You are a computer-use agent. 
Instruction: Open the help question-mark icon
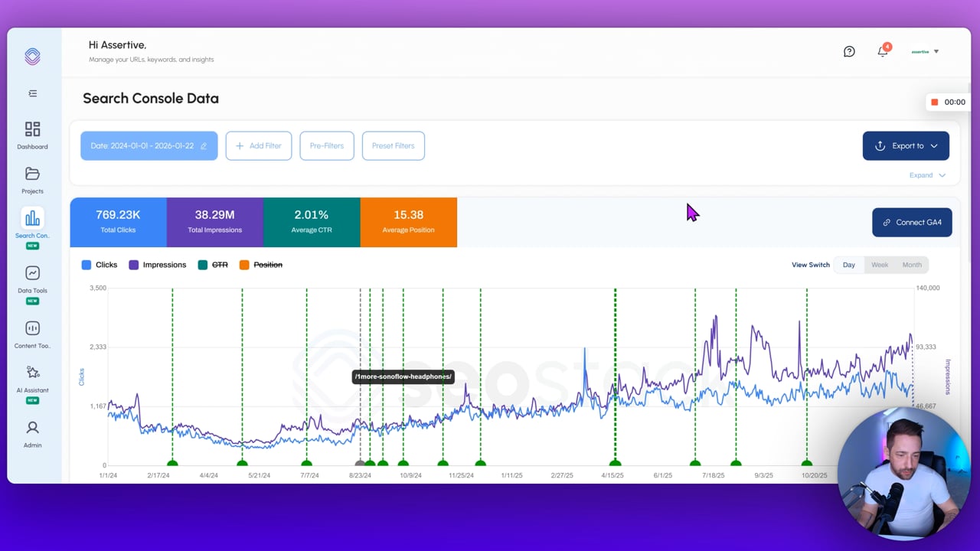(x=849, y=51)
